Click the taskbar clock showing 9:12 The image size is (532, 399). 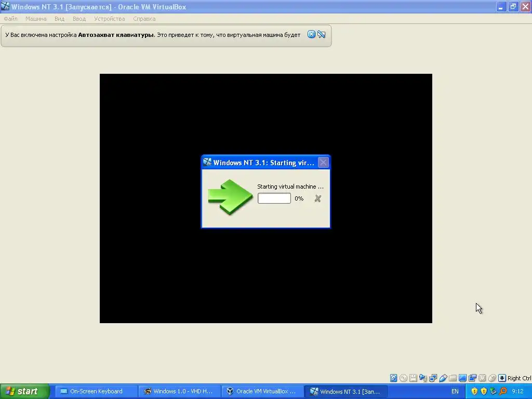pyautogui.click(x=517, y=391)
